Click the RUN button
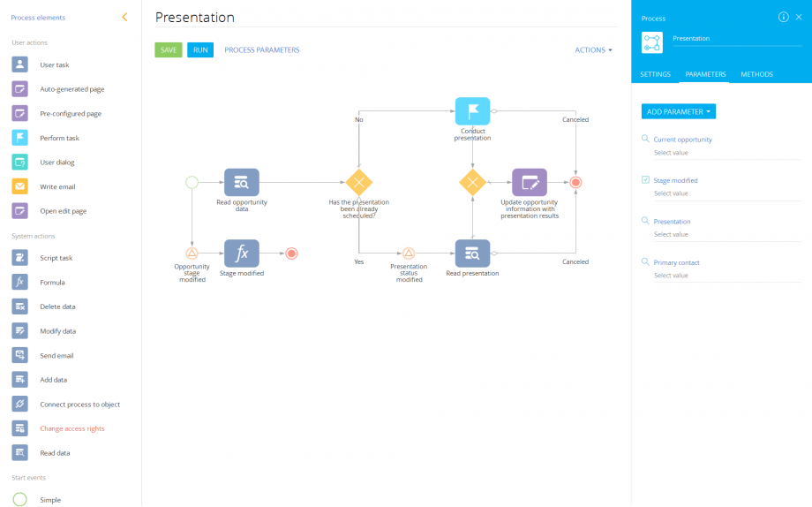 200,49
